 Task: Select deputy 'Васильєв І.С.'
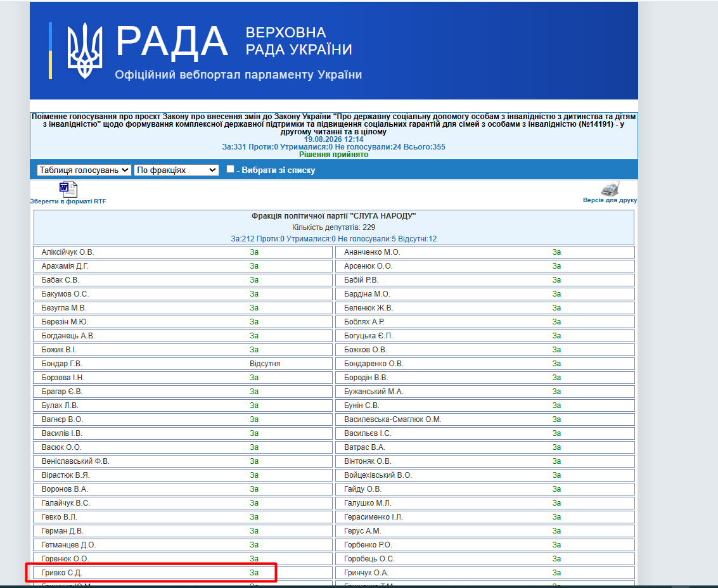368,433
